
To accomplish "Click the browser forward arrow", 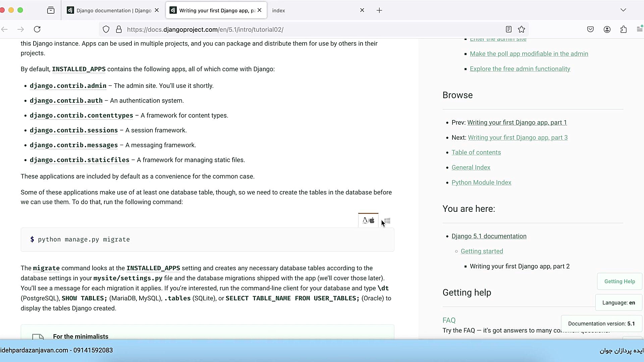I will click(21, 29).
